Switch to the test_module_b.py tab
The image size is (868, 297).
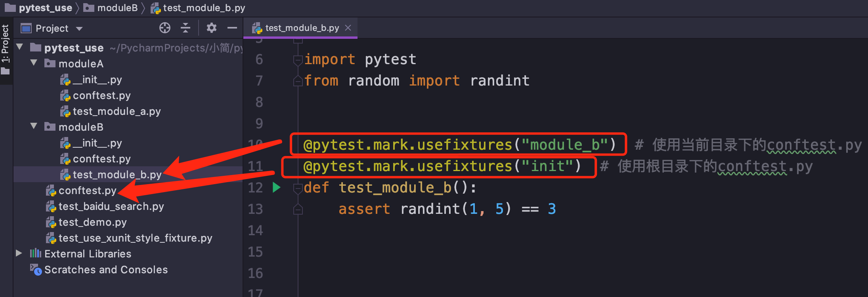[x=301, y=28]
